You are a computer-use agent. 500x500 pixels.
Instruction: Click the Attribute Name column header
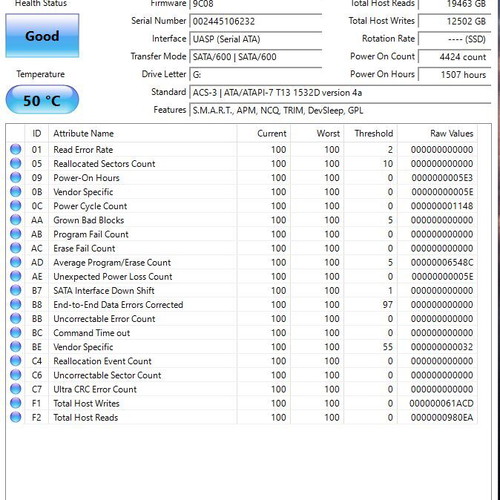click(143, 133)
